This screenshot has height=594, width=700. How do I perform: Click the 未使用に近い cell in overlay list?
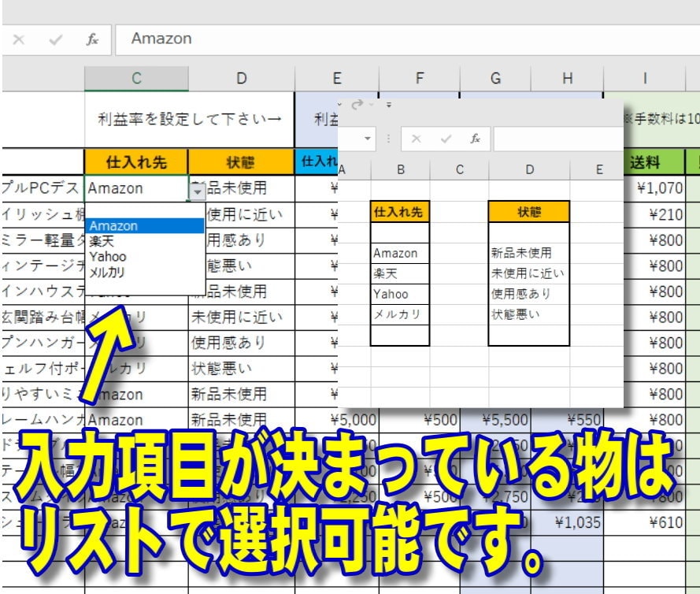(529, 274)
